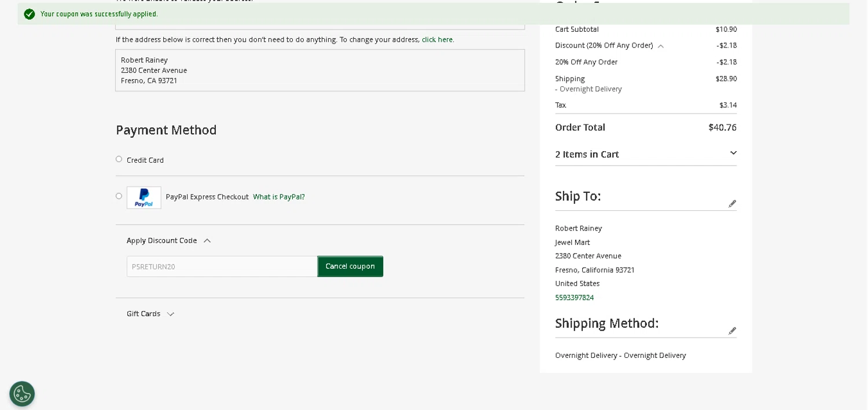Click the PayPal logo image
The width and height of the screenshot is (868, 410).
144,197
